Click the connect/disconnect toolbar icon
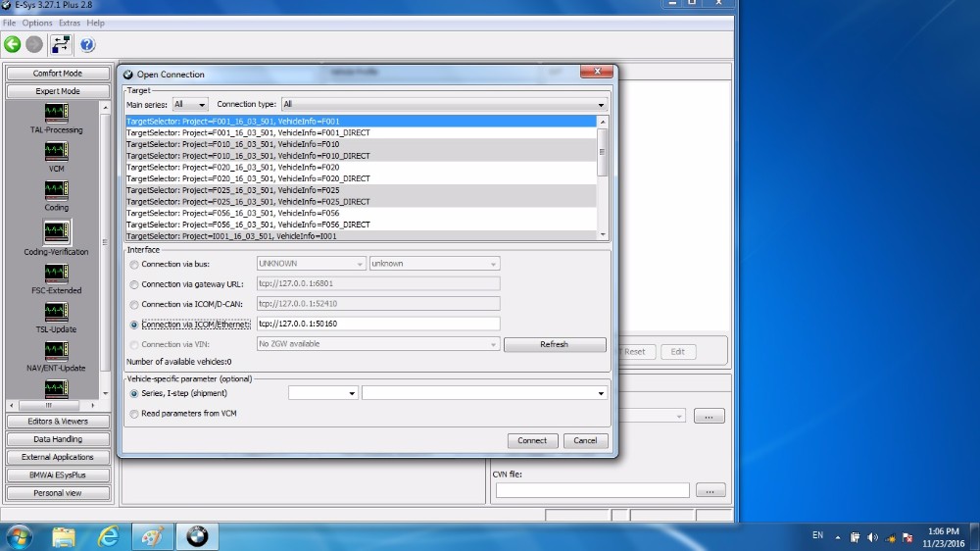 [x=61, y=44]
